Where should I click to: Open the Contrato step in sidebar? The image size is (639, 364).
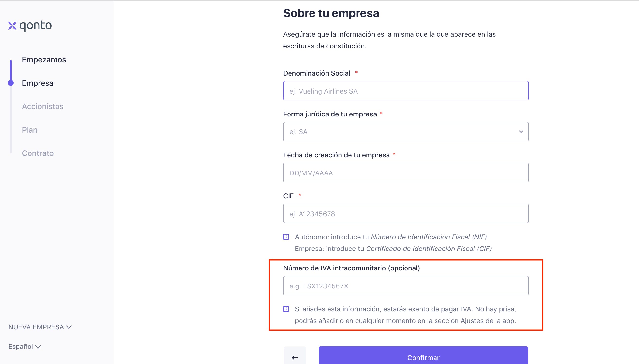pyautogui.click(x=38, y=153)
